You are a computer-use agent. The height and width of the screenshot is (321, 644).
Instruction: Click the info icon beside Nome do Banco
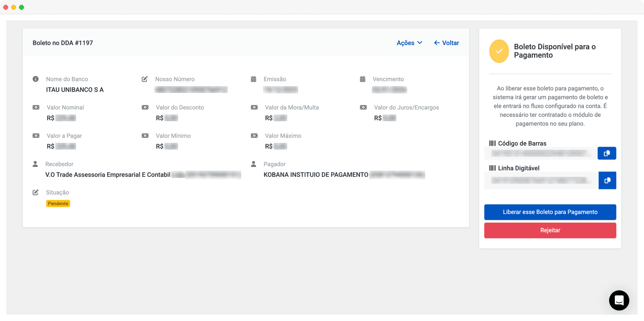click(x=36, y=79)
